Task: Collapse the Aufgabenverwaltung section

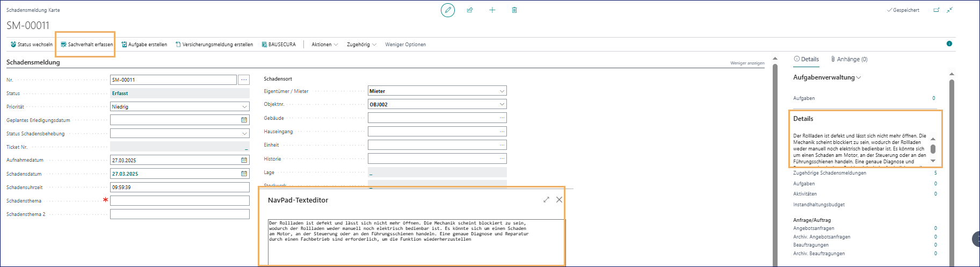Action: (x=827, y=77)
